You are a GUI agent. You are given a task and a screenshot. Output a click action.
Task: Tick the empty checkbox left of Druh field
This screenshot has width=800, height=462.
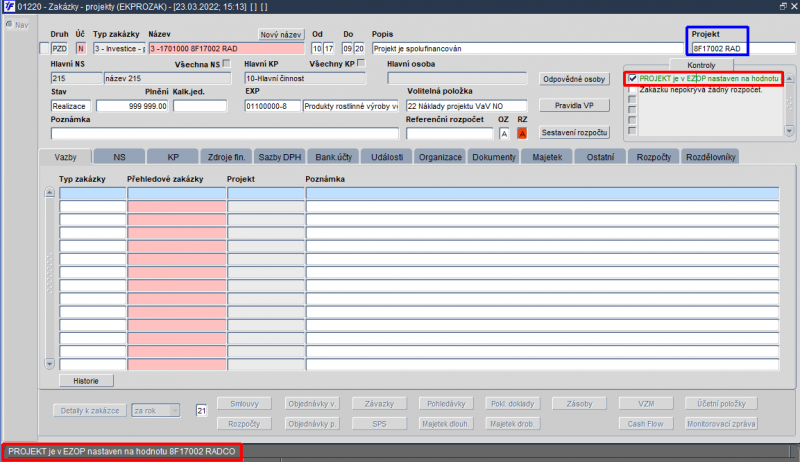[x=44, y=48]
